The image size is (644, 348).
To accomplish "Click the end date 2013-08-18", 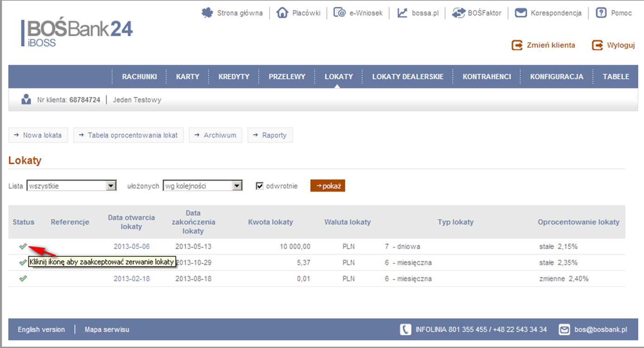I will point(193,279).
